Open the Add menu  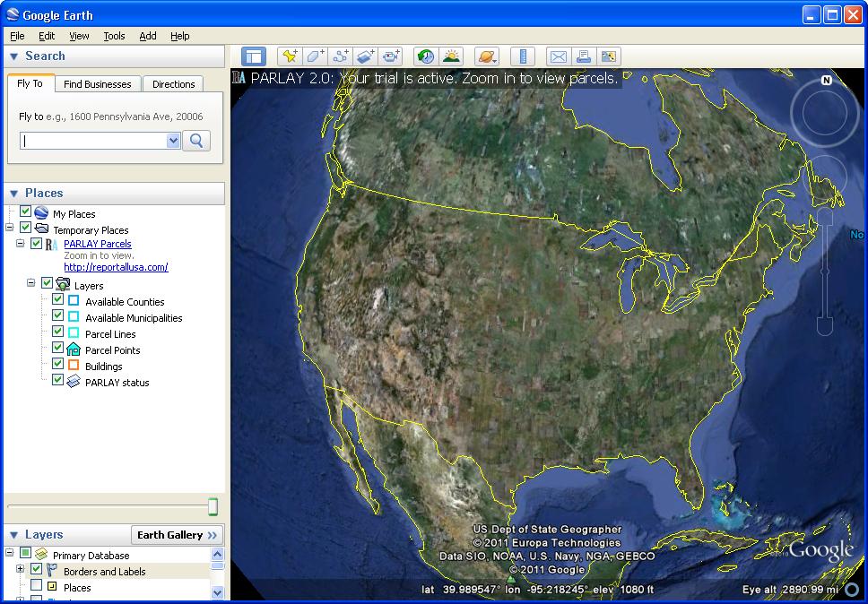pos(147,36)
